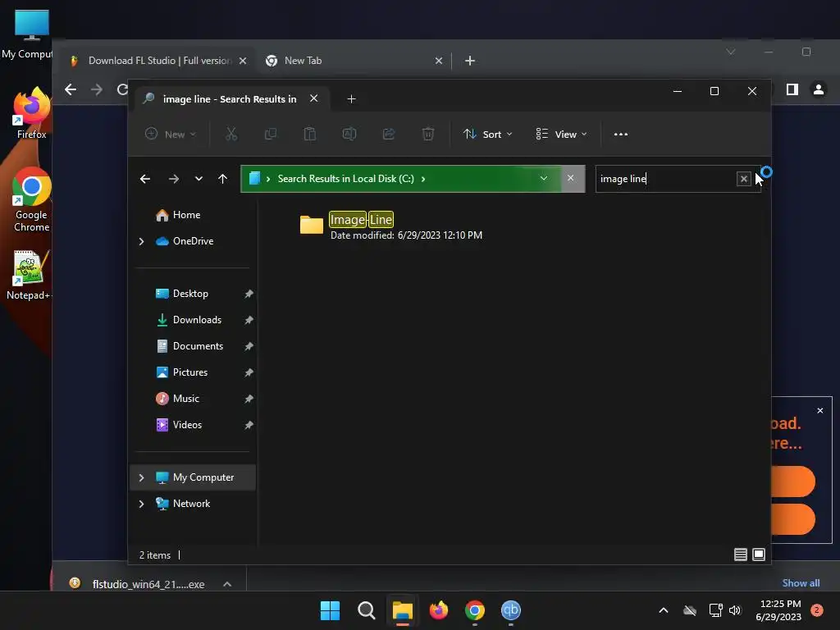Open Downloads quick access folder

pyautogui.click(x=197, y=320)
